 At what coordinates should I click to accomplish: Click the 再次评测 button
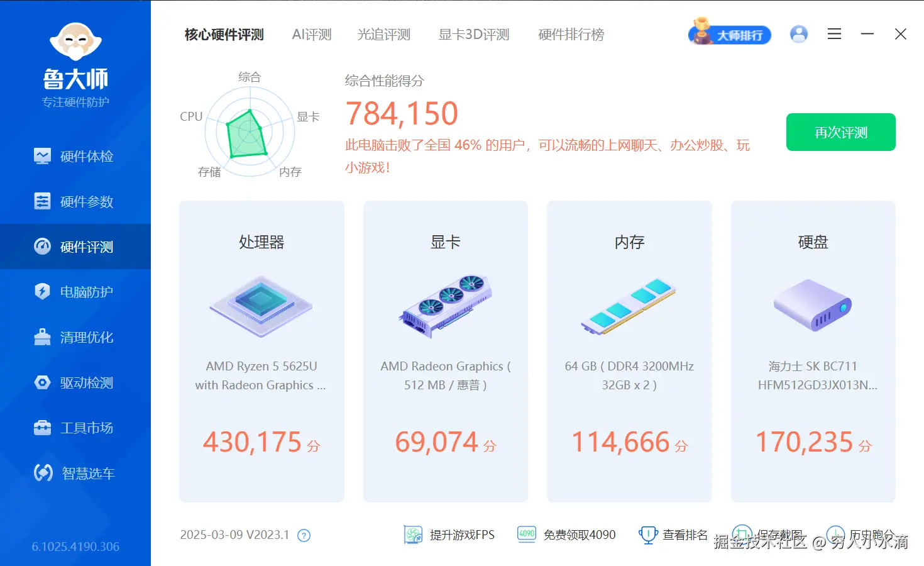[x=840, y=132]
